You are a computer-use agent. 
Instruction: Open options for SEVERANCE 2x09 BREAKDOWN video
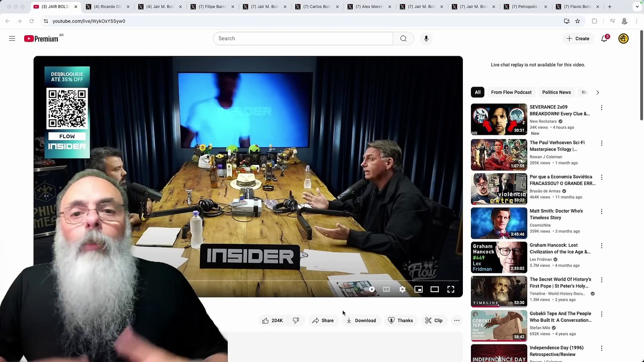click(602, 108)
